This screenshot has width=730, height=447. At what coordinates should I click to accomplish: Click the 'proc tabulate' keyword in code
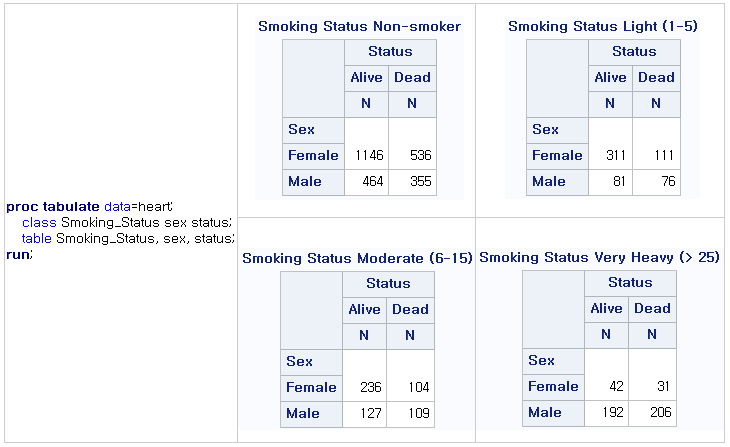point(53,206)
